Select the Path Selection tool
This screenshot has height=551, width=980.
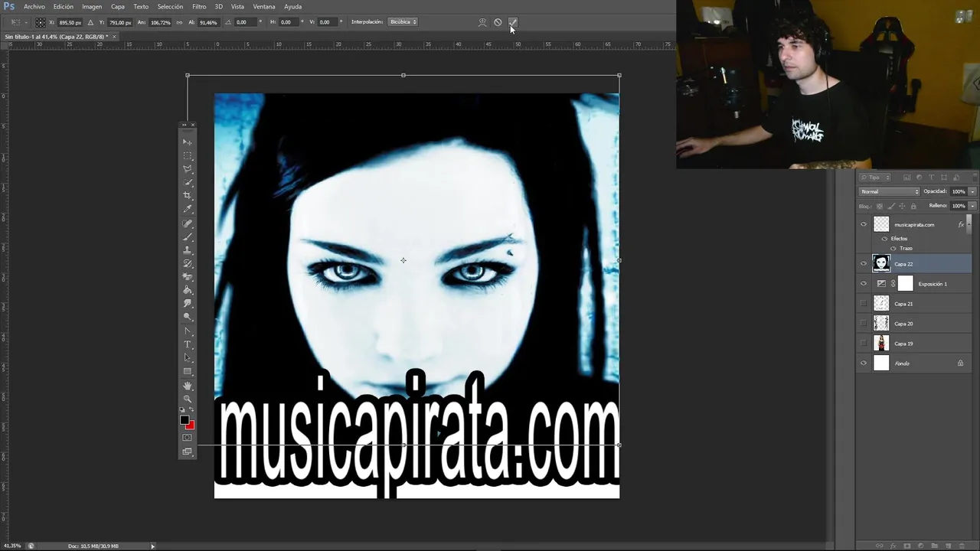[188, 358]
